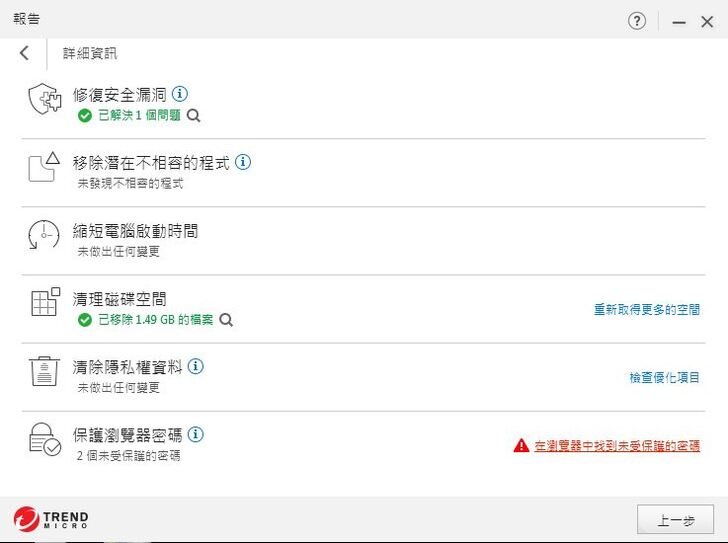The image size is (728, 543).
Task: Click the lock icon for 保護瀏覽器密碼
Action: click(44, 440)
